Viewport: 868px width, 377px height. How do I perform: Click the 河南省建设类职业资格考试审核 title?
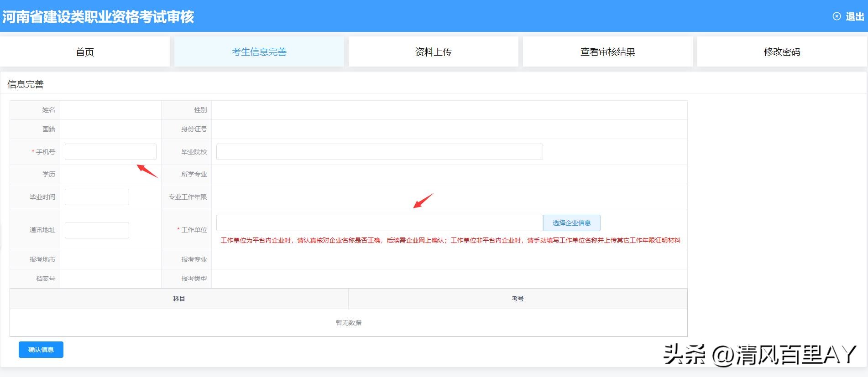coord(98,17)
